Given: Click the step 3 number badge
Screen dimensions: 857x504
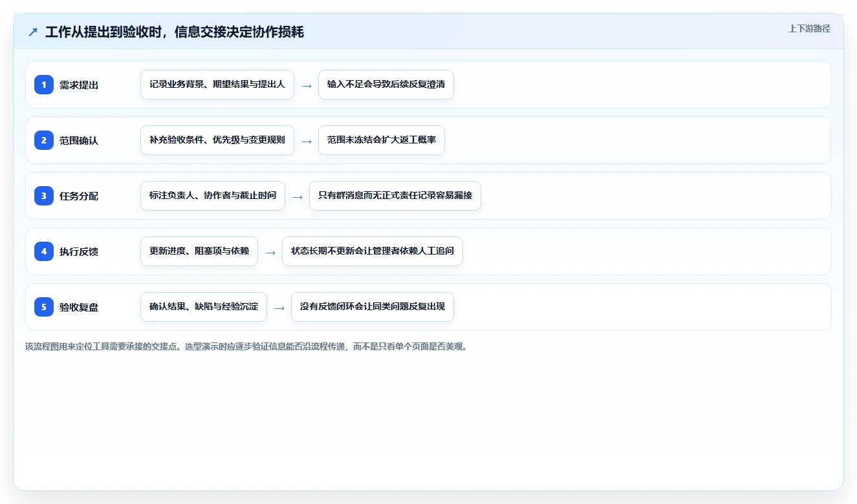Looking at the screenshot, I should click(x=44, y=196).
